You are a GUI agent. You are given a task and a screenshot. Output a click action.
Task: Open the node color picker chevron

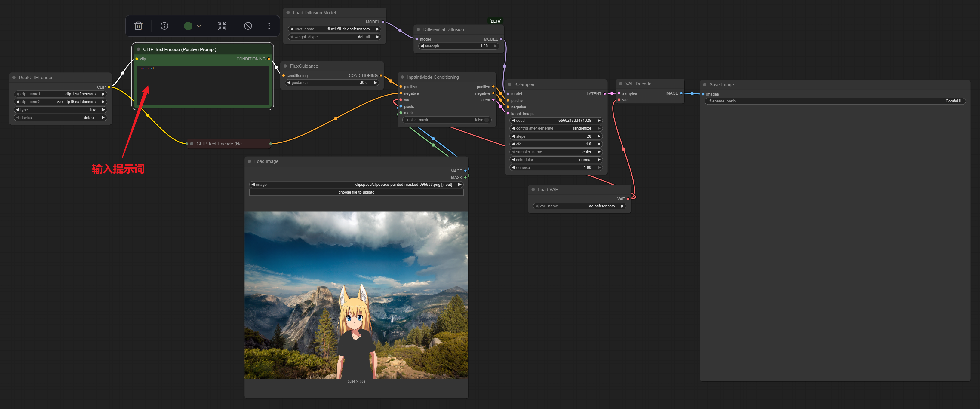click(x=198, y=26)
